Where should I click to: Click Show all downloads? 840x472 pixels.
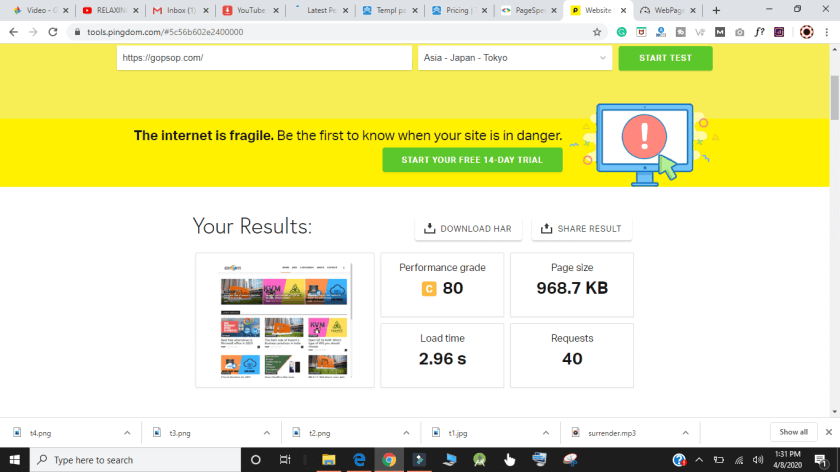pyautogui.click(x=793, y=432)
